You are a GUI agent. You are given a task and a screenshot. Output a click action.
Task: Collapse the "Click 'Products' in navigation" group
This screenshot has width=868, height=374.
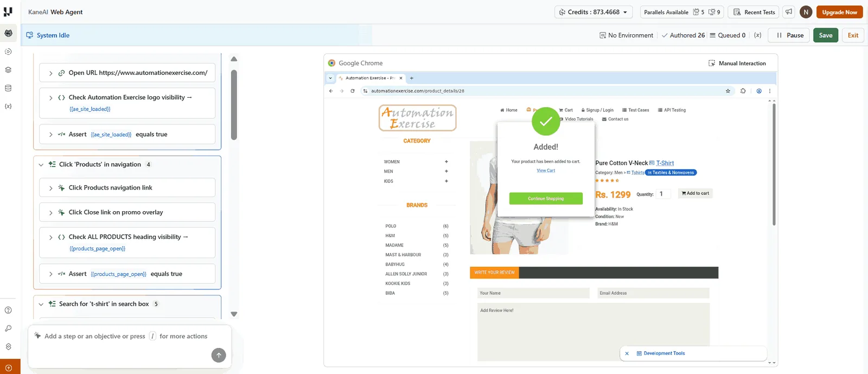41,164
